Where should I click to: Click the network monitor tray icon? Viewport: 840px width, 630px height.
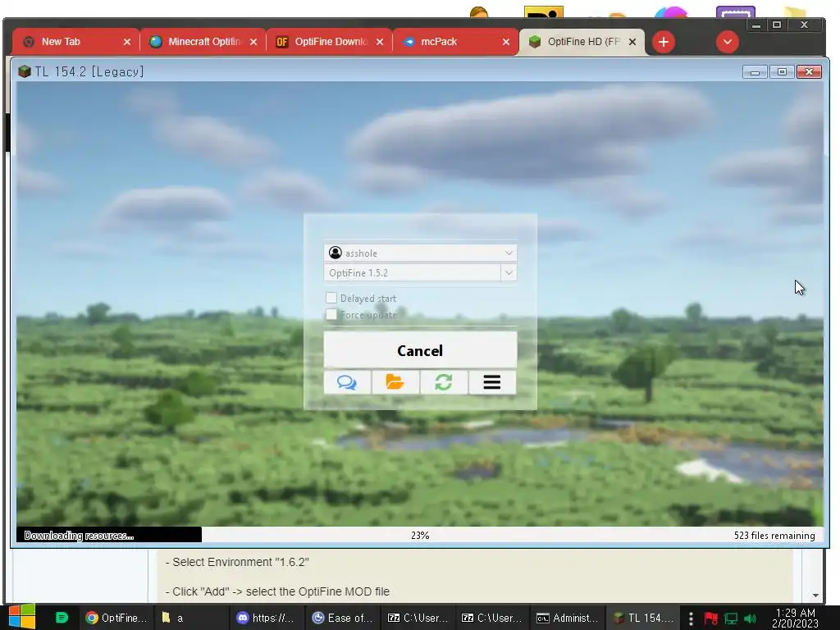coord(731,619)
